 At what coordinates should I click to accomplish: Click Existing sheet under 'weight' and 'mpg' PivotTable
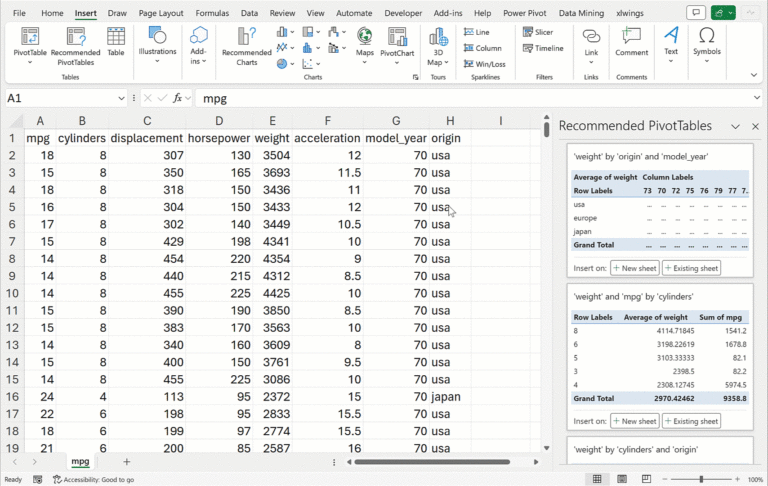coord(691,421)
